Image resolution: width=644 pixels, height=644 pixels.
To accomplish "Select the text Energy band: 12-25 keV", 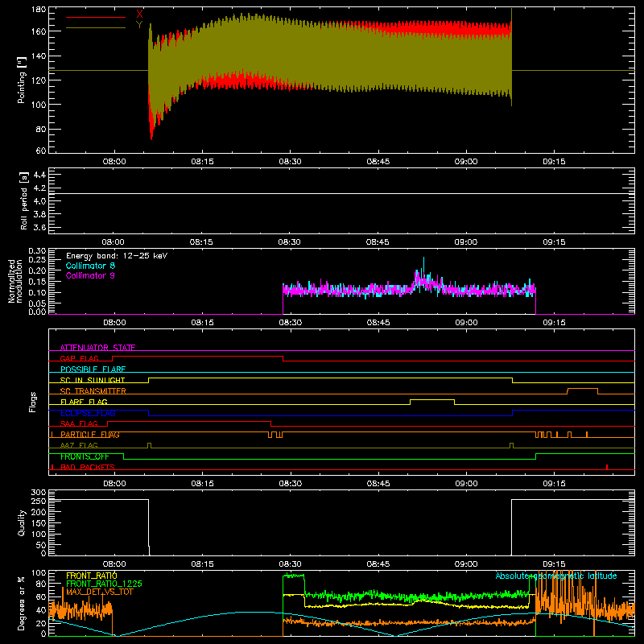I will point(117,256).
